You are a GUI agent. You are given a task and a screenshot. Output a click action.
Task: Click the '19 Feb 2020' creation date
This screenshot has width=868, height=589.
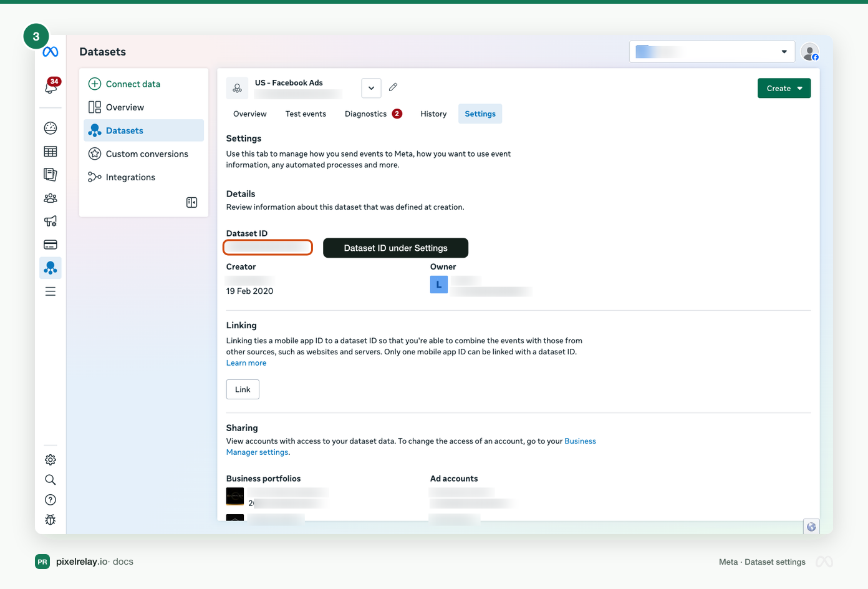[x=250, y=291]
